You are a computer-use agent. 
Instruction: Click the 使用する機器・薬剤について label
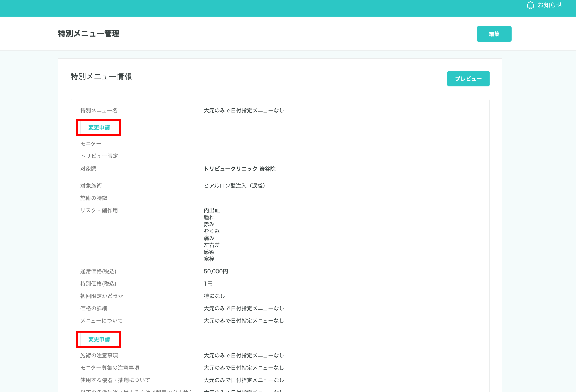pos(115,380)
